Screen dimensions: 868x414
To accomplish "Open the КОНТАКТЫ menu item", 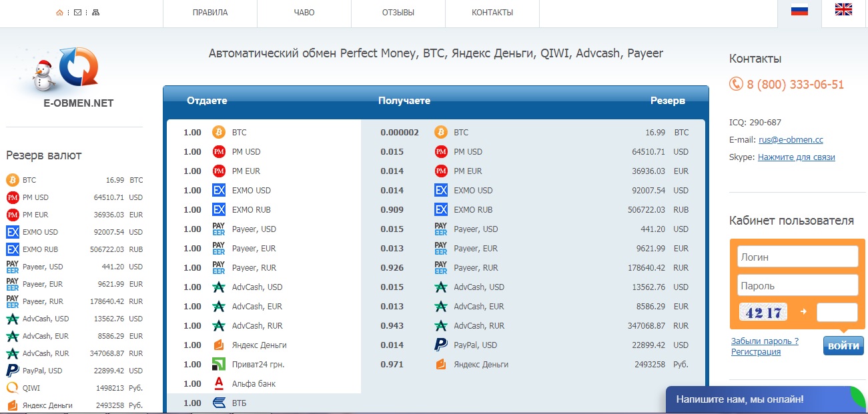I will [492, 13].
